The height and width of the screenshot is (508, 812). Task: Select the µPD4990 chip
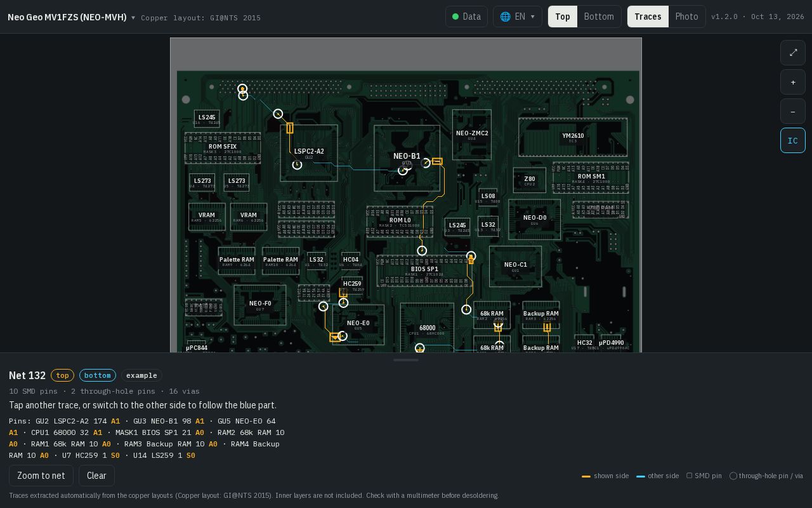611,344
